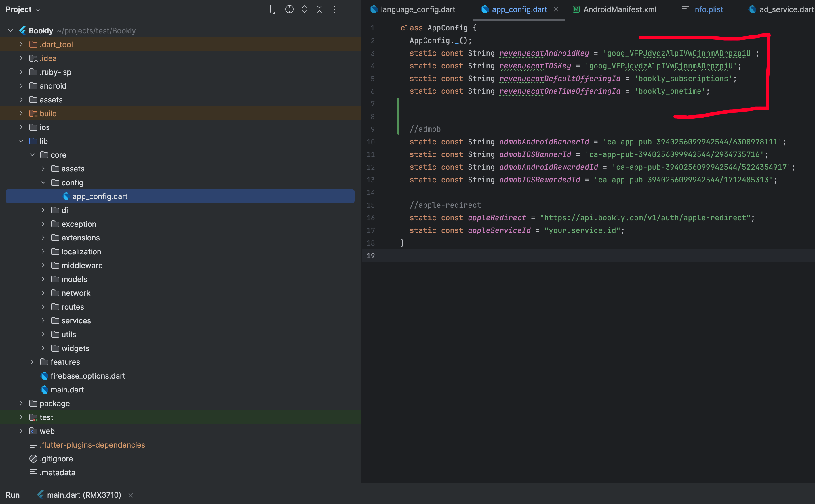Expand the services folder

(x=43, y=320)
